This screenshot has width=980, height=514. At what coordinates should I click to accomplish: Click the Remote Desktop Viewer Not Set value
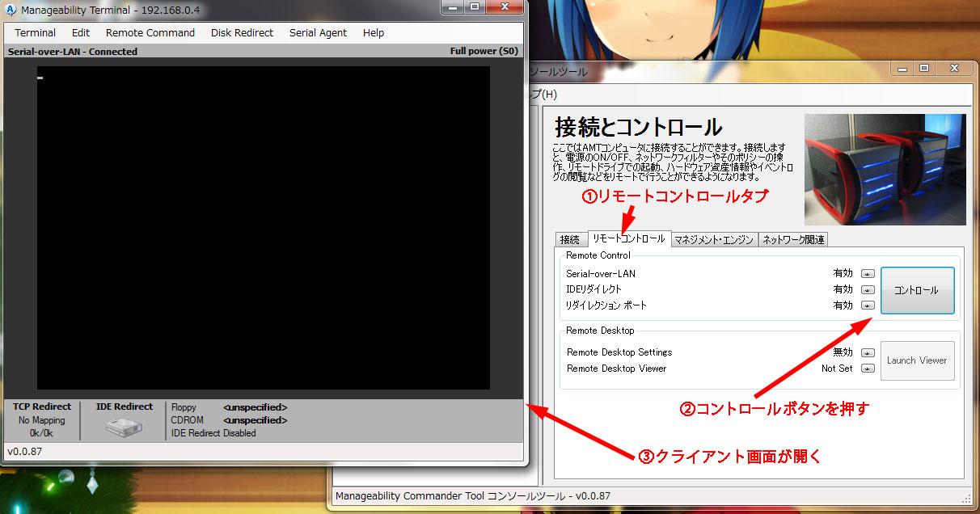(837, 369)
